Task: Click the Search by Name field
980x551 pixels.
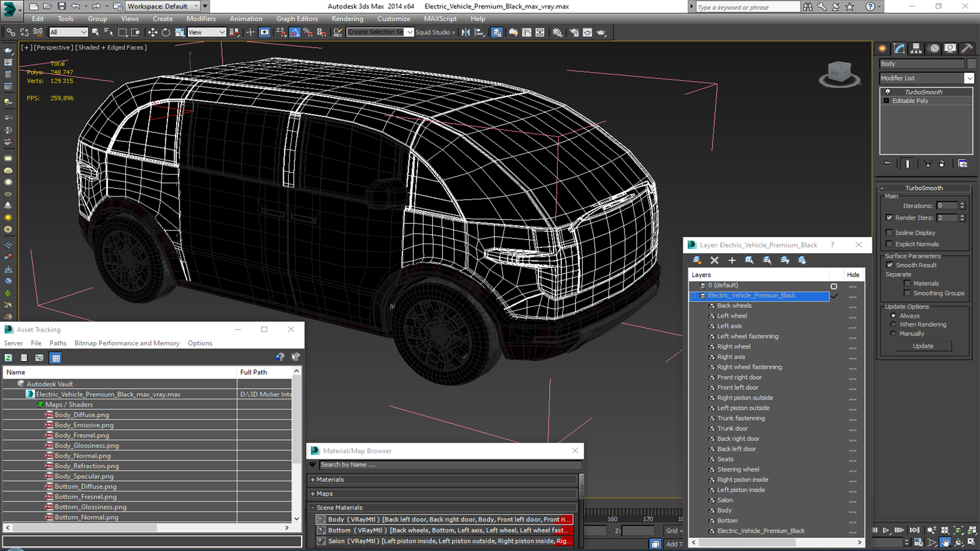Action: 450,465
